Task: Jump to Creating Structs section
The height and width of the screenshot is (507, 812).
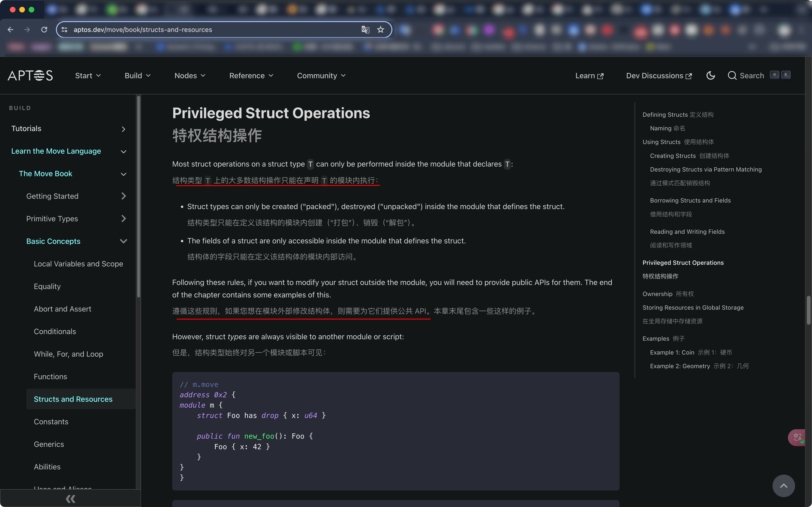Action: pyautogui.click(x=689, y=156)
